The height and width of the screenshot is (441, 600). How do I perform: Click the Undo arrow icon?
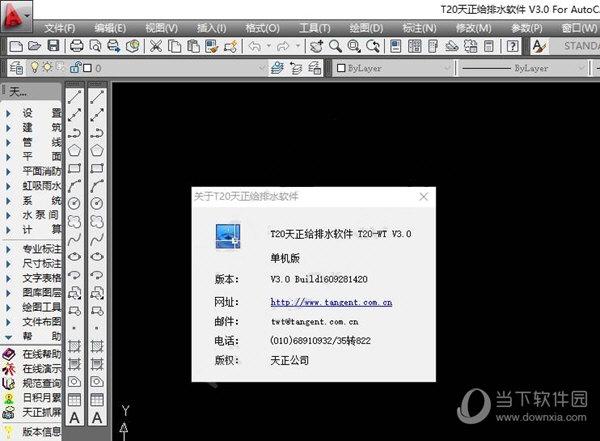click(x=256, y=46)
